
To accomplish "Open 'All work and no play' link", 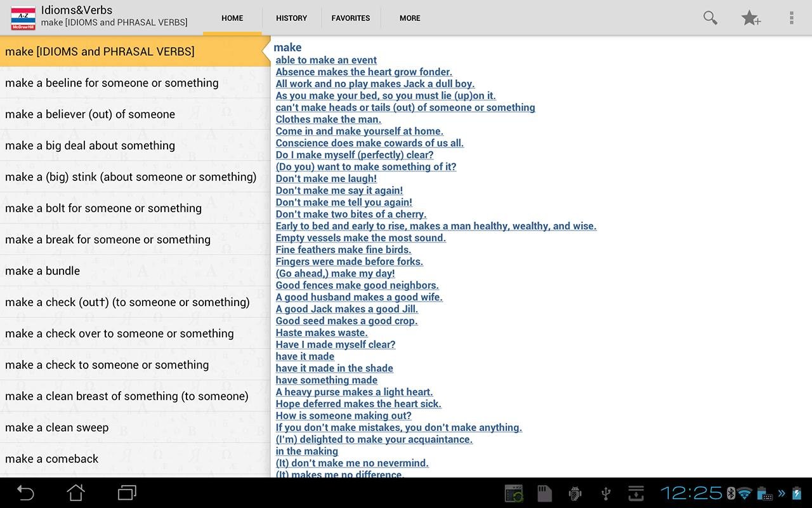I will [375, 84].
